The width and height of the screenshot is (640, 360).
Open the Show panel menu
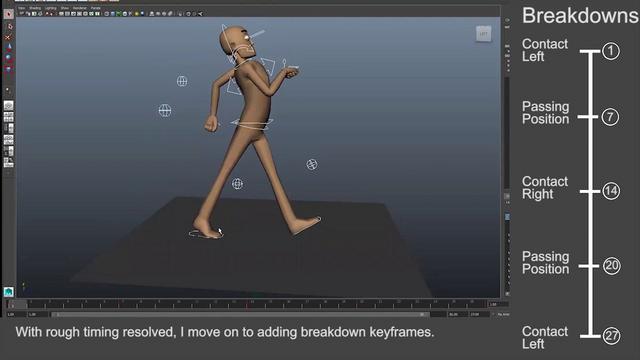pos(64,8)
